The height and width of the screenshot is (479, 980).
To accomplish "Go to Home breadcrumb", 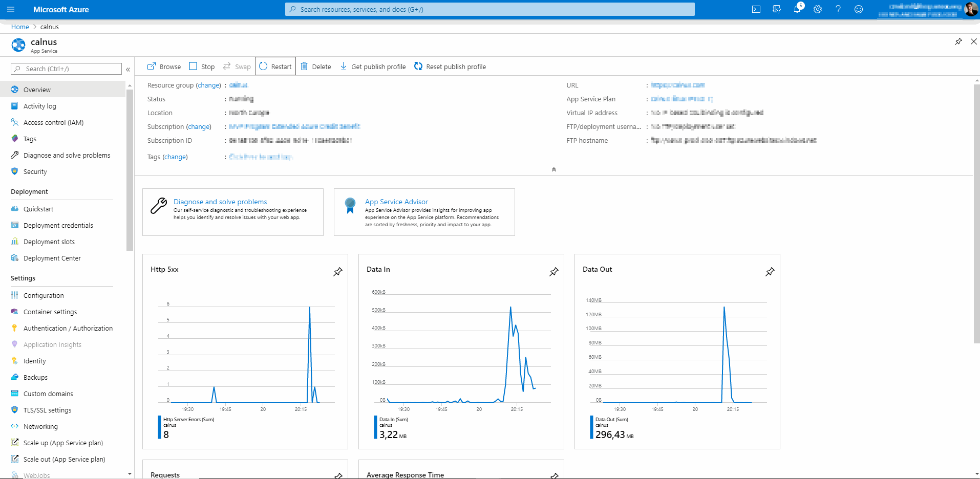I will coord(20,27).
